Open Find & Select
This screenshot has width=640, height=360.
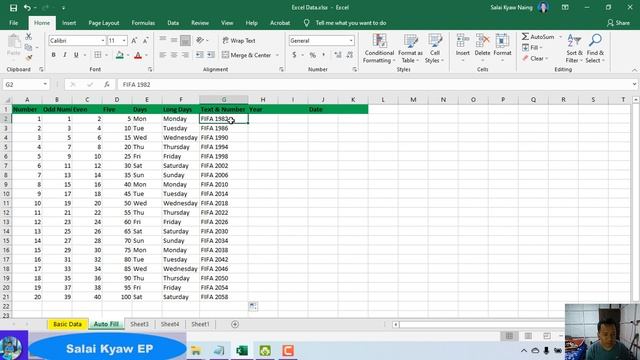tap(595, 49)
